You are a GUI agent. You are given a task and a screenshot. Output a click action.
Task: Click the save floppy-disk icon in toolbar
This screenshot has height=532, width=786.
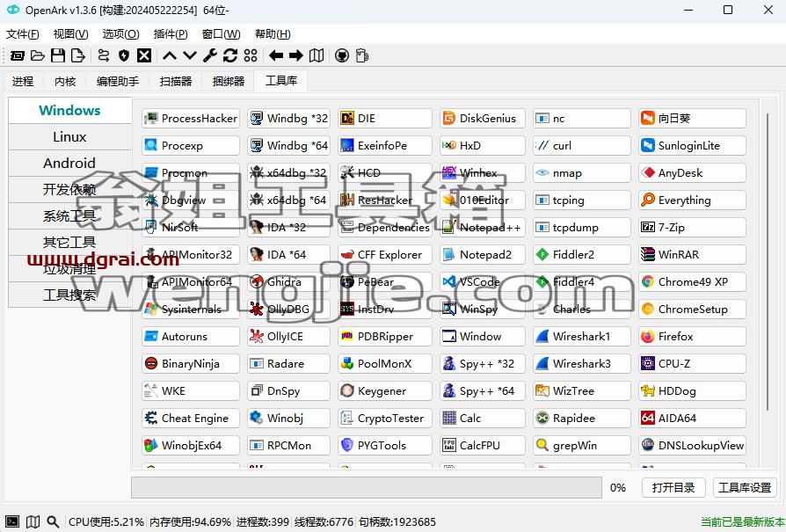[x=58, y=55]
